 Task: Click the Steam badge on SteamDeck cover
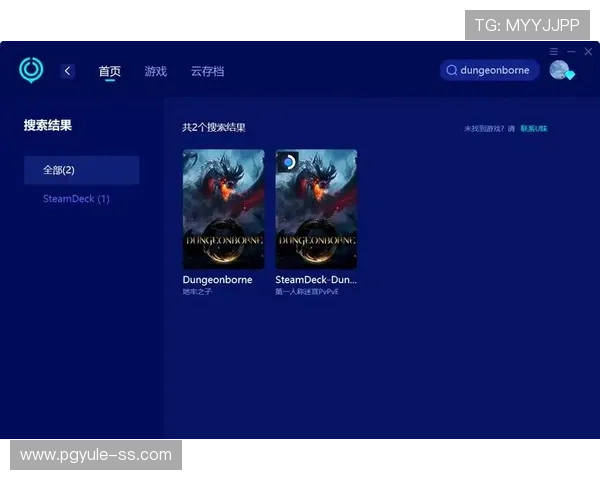pyautogui.click(x=288, y=161)
